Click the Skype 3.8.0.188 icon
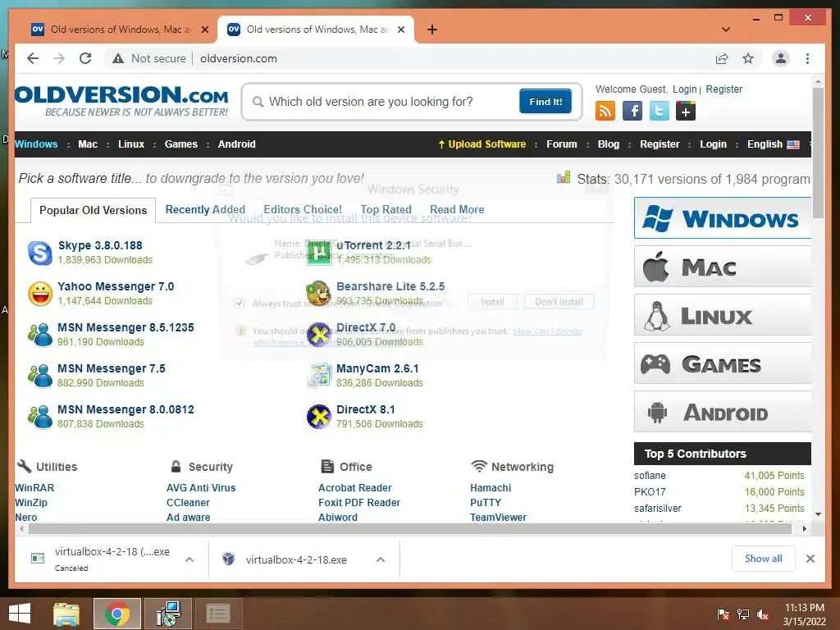840x630 pixels. [40, 253]
